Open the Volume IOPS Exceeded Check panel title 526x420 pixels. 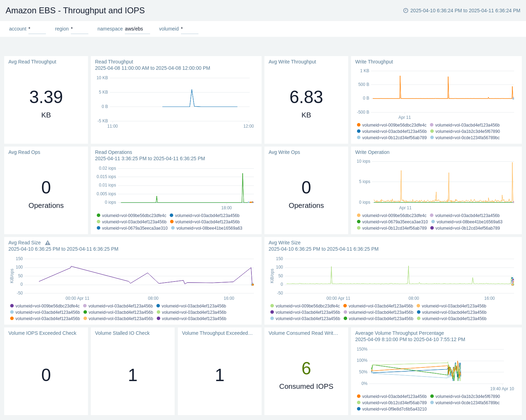coord(42,333)
